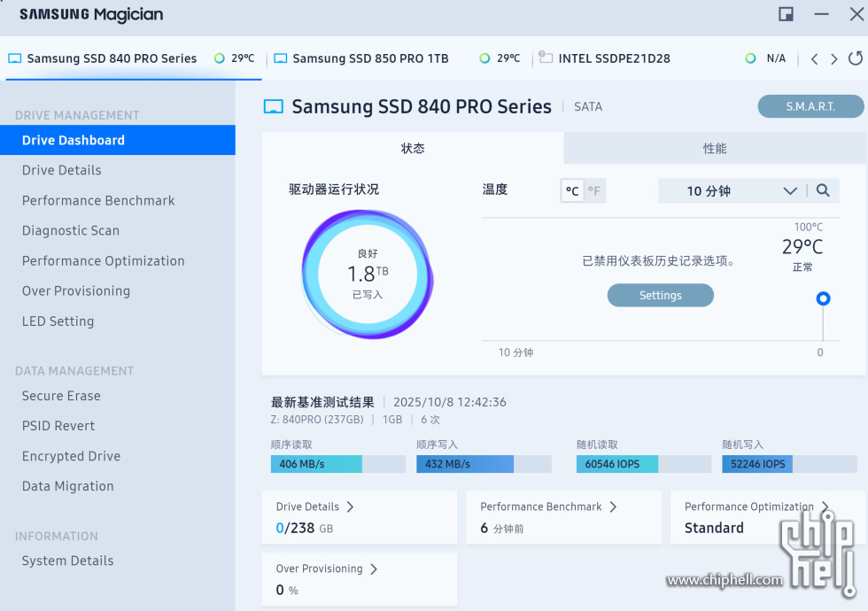Select Celsius °C temperature unit
The height and width of the screenshot is (611, 868).
(x=572, y=191)
